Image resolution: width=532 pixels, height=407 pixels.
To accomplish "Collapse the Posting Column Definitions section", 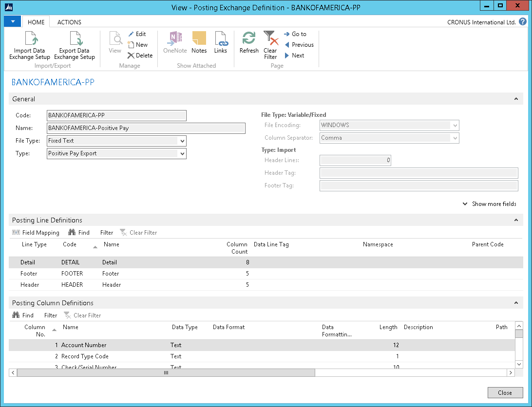I will pos(516,302).
